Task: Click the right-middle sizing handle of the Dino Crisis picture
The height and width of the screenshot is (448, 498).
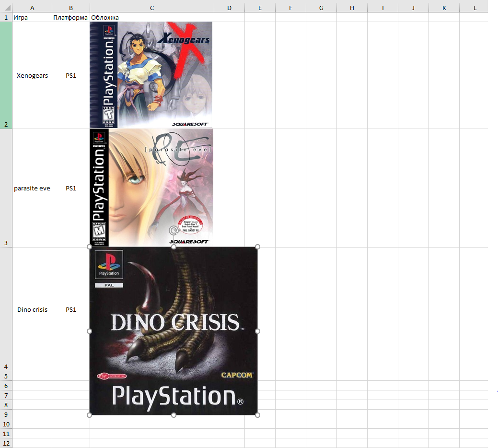Action: [x=257, y=331]
